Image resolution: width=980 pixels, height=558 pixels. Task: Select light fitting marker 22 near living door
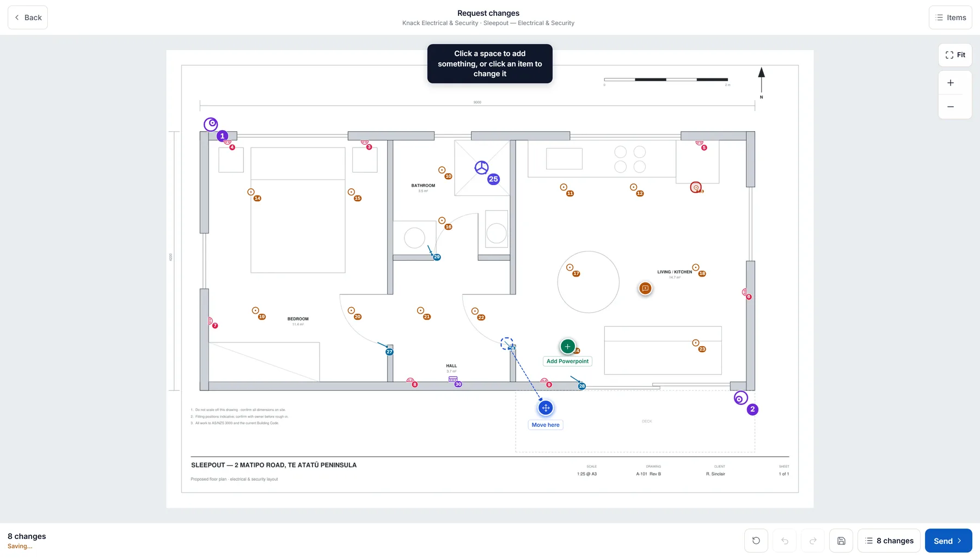click(x=475, y=311)
